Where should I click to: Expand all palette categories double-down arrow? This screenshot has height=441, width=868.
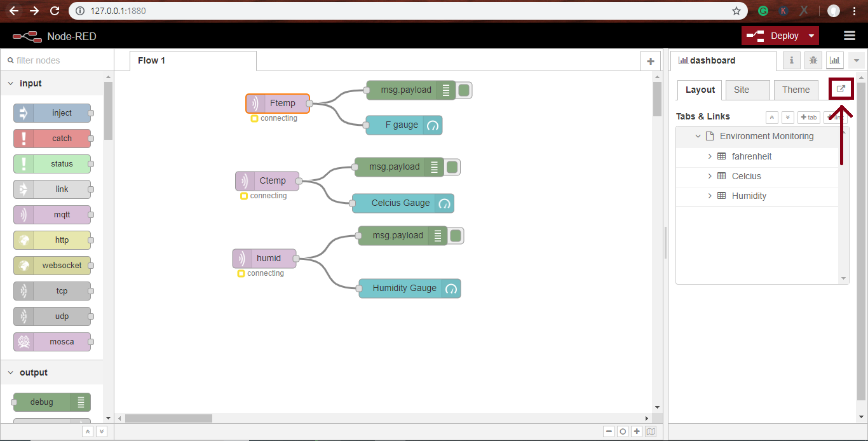(x=101, y=431)
